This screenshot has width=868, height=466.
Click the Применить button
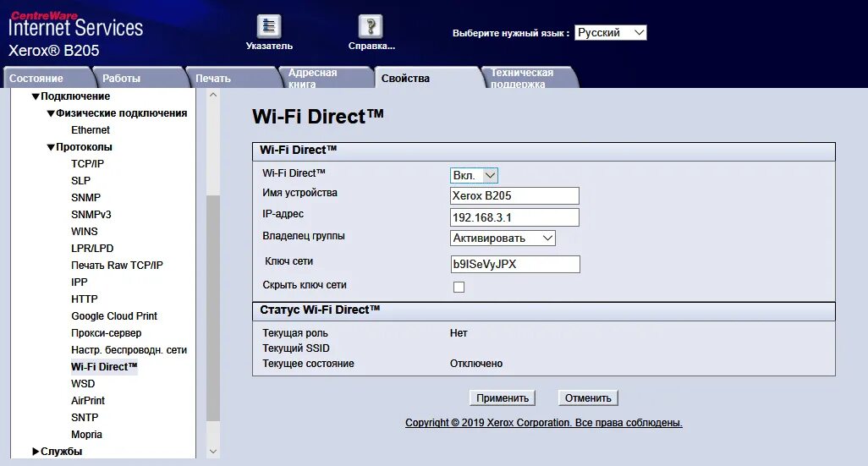pyautogui.click(x=502, y=398)
